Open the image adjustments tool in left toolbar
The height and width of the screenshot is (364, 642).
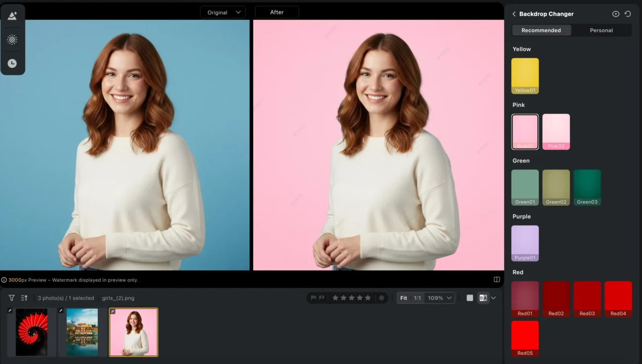point(12,16)
